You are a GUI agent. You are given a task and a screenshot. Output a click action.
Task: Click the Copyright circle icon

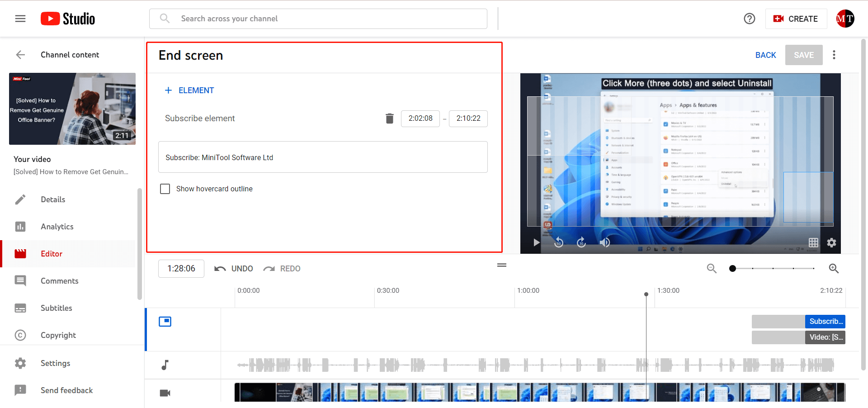[20, 335]
